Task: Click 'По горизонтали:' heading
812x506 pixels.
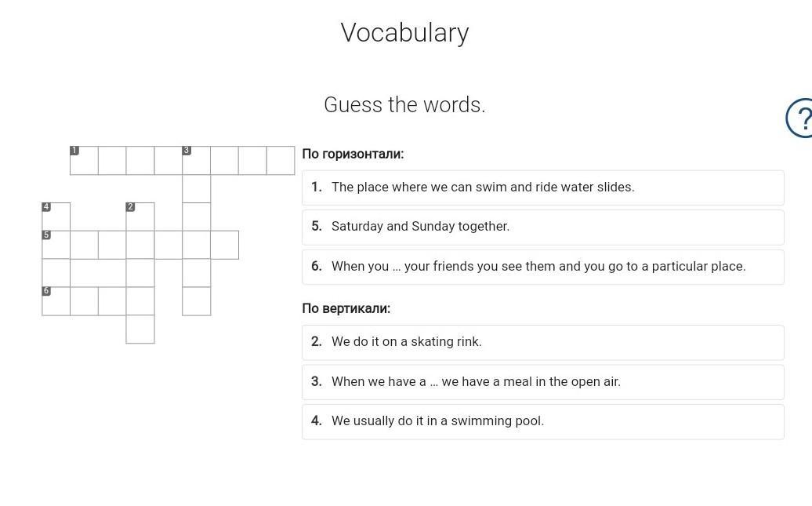Action: click(353, 154)
